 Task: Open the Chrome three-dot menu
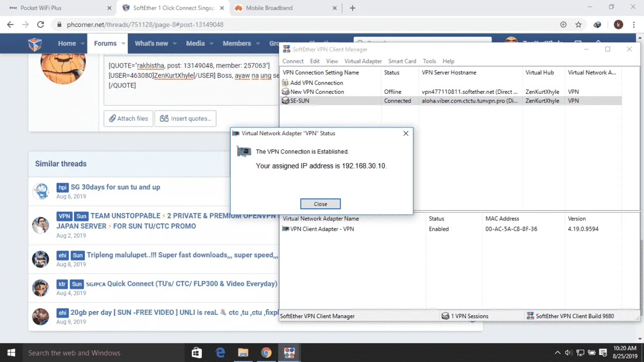(x=634, y=24)
